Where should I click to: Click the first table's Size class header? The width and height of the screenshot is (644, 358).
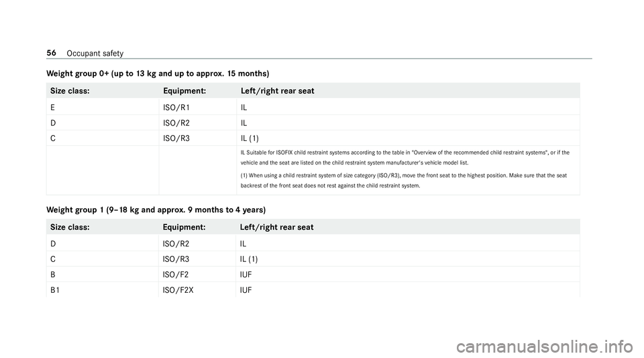click(70, 91)
